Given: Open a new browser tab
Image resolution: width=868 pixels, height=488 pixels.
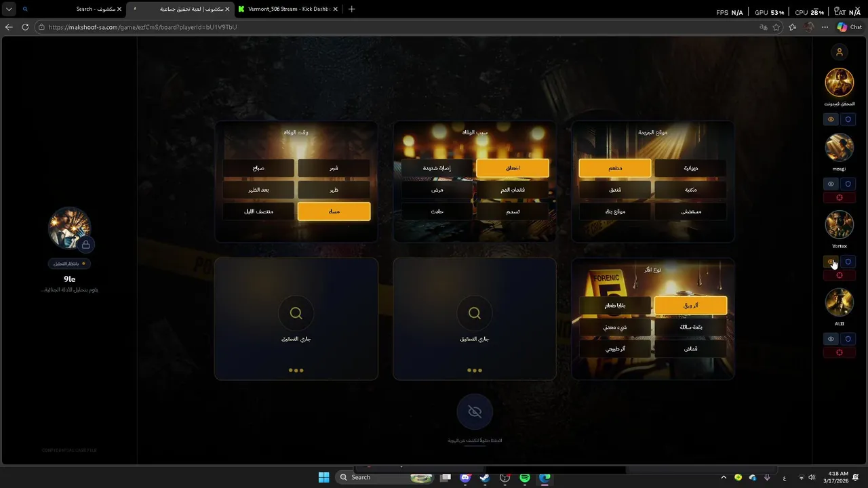Looking at the screenshot, I should [351, 9].
